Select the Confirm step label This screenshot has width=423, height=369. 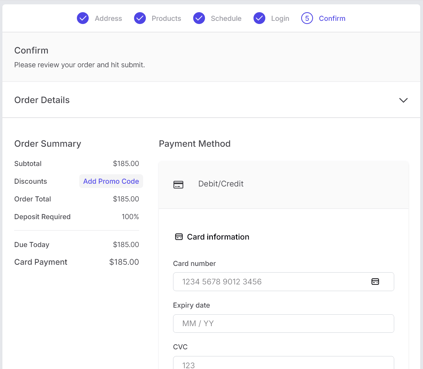click(332, 18)
